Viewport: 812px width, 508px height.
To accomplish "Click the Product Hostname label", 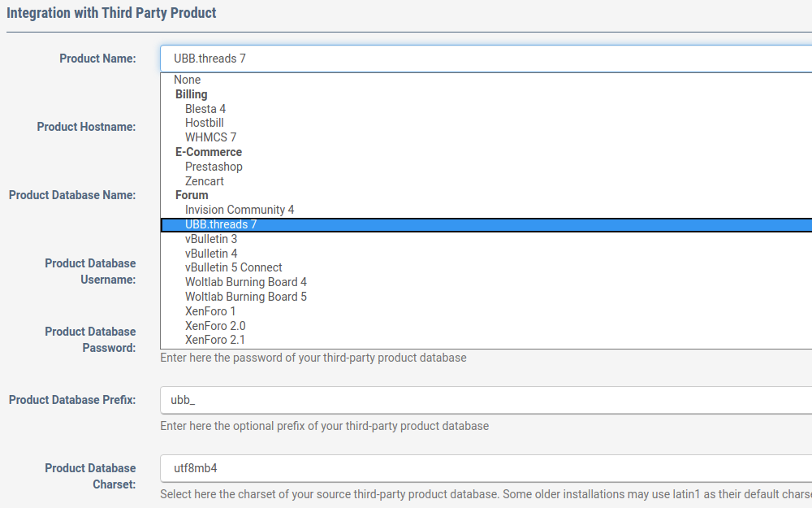I will (x=86, y=127).
